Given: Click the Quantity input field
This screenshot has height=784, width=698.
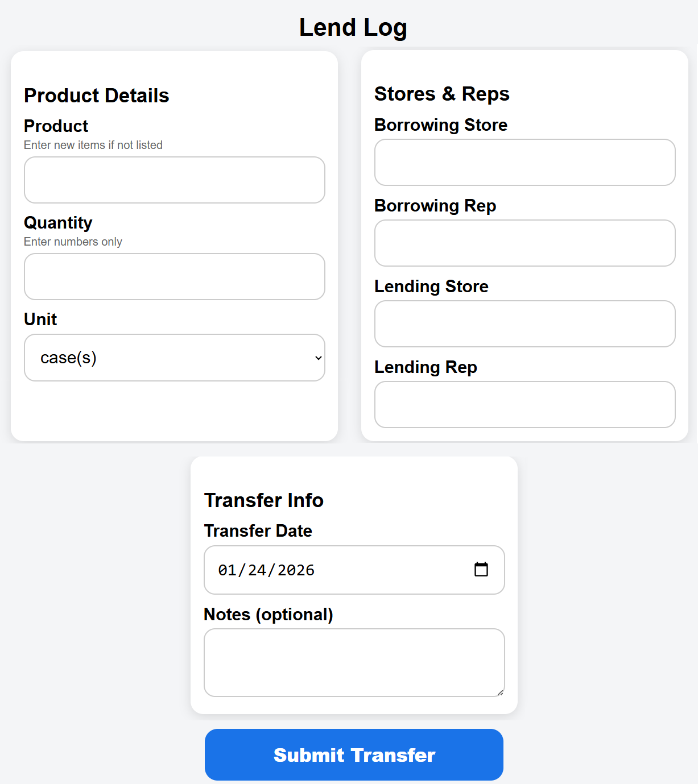Looking at the screenshot, I should tap(174, 276).
